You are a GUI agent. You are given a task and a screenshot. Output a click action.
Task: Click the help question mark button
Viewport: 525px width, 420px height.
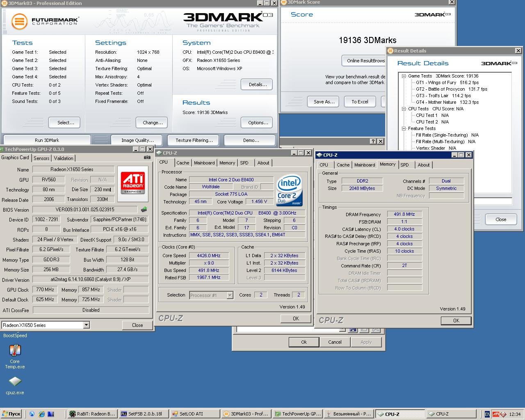click(373, 141)
